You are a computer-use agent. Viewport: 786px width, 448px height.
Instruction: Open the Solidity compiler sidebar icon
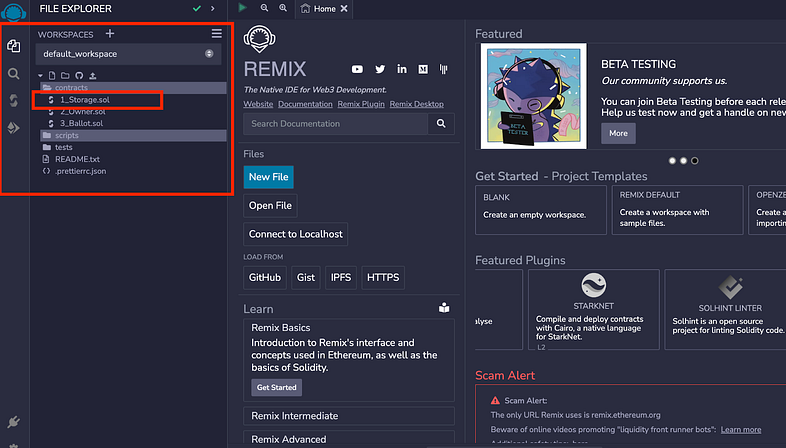point(14,101)
